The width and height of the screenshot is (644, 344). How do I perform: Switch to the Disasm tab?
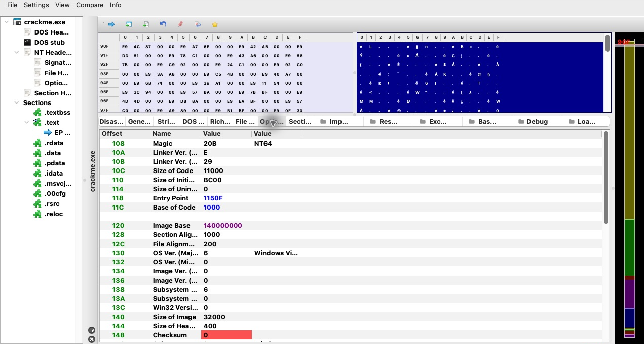(111, 122)
